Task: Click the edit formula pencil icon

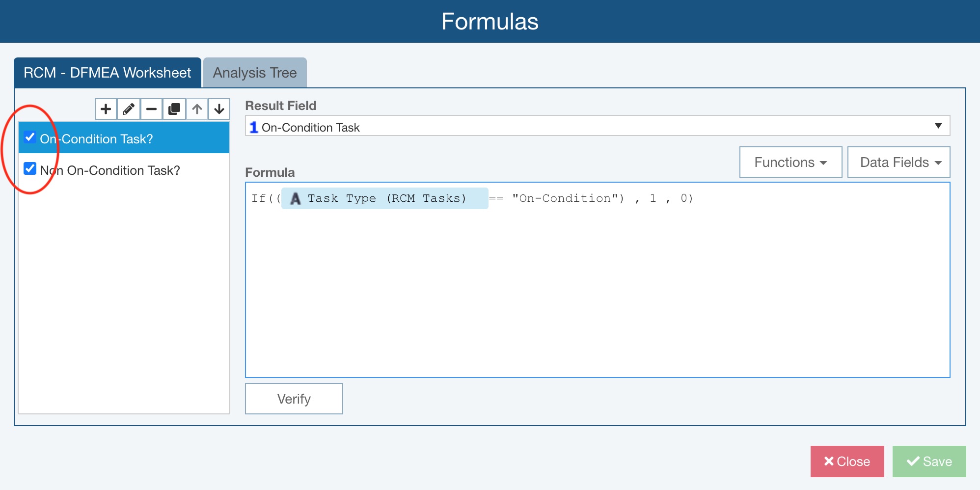Action: [x=129, y=109]
